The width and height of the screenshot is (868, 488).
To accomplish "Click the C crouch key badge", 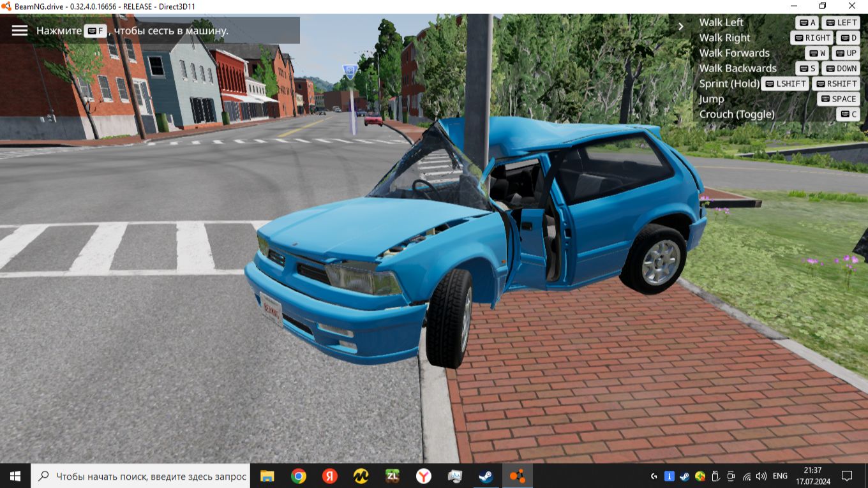I will pyautogui.click(x=848, y=114).
